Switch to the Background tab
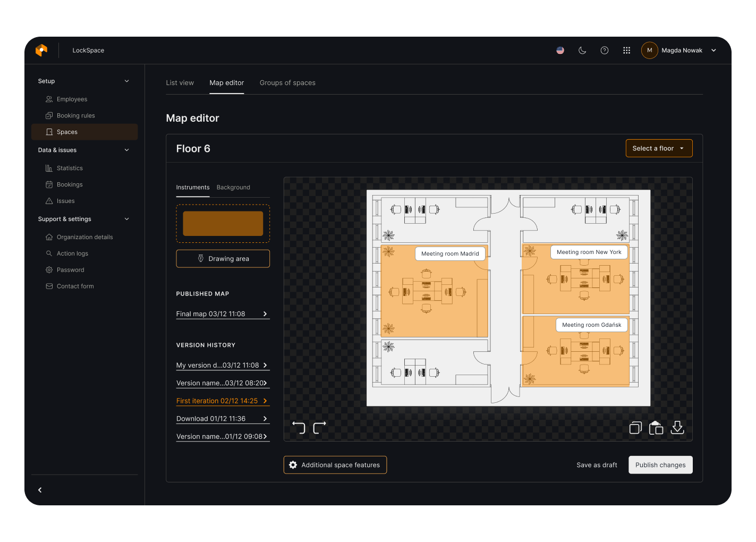Screen dimensions: 756x542 point(233,188)
